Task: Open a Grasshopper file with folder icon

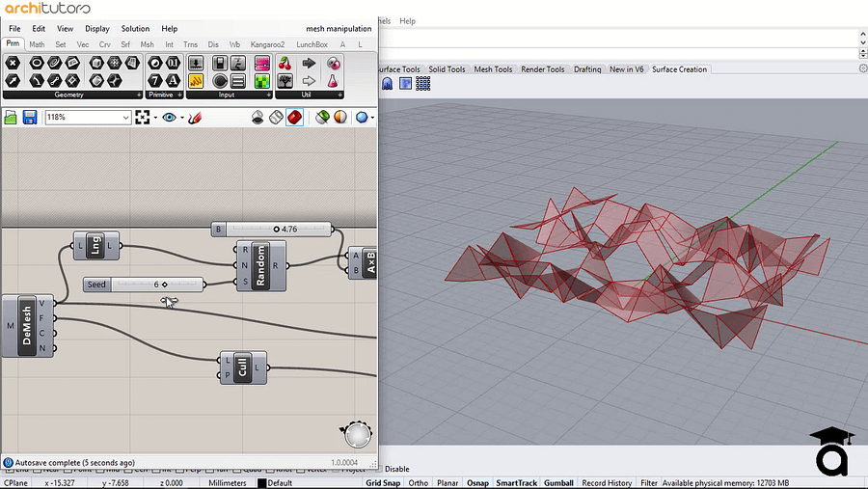Action: click(x=11, y=118)
